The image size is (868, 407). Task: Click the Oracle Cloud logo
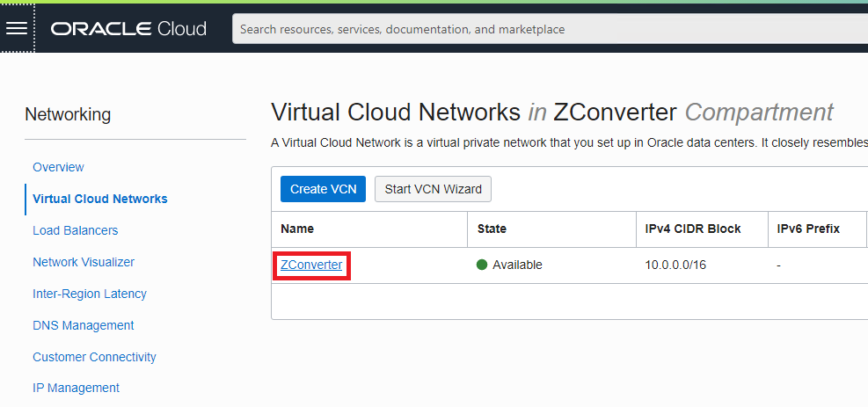click(128, 29)
